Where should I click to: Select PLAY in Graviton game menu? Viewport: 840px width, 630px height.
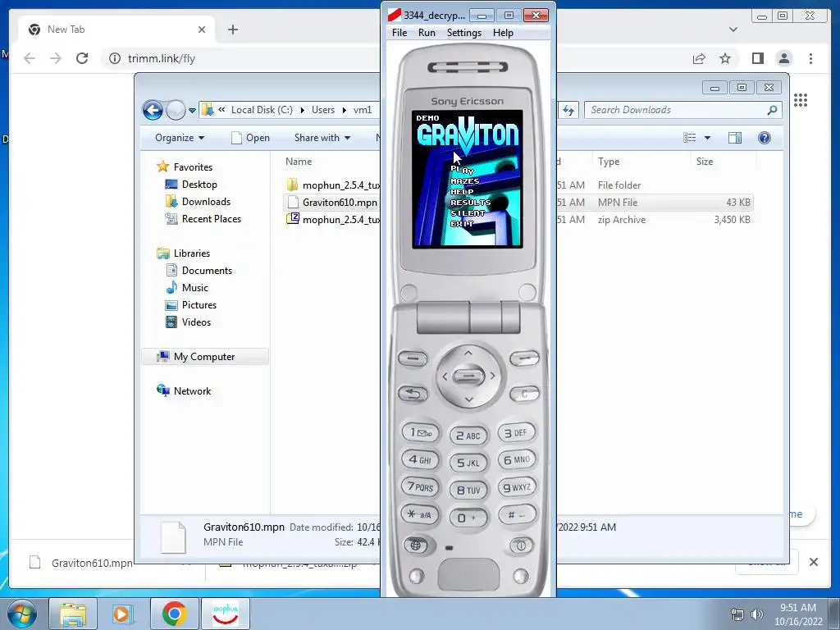463,170
